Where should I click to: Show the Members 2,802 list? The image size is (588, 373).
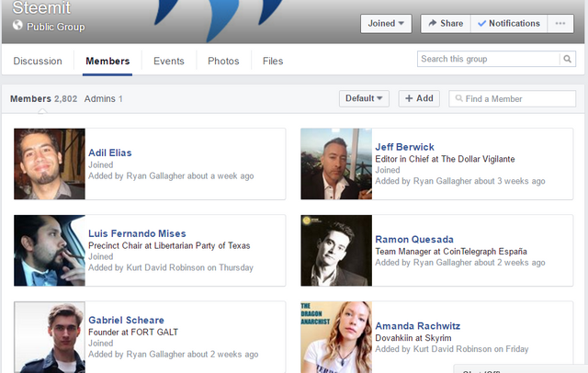[x=43, y=99]
